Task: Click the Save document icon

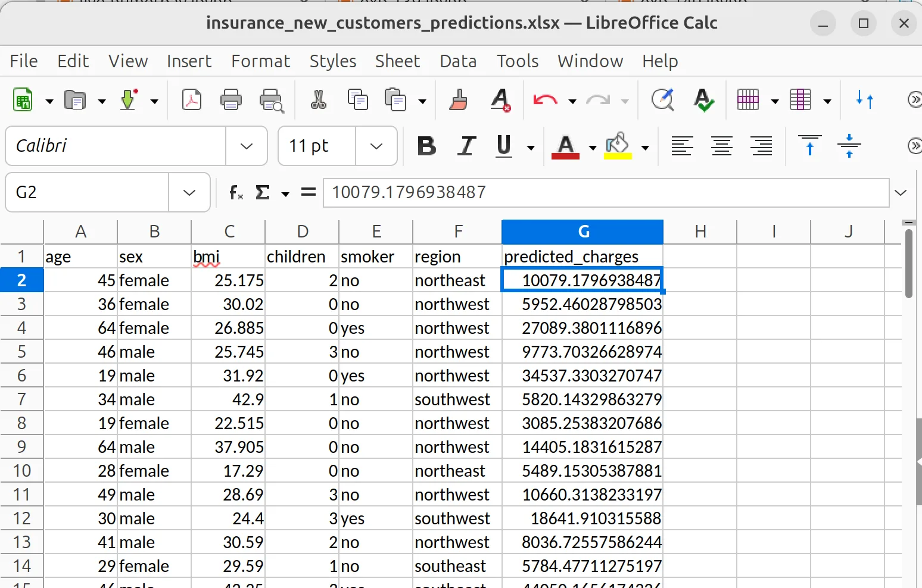Action: 129,100
